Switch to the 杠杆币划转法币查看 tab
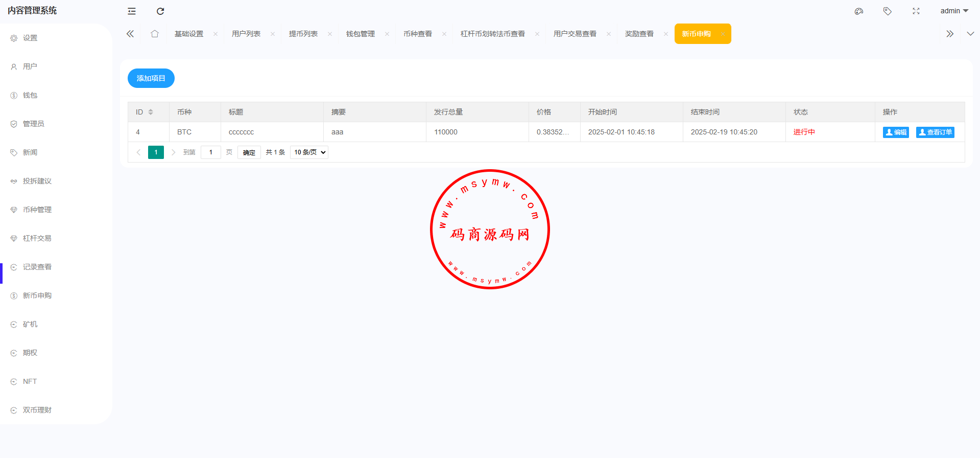This screenshot has height=458, width=980. (493, 34)
